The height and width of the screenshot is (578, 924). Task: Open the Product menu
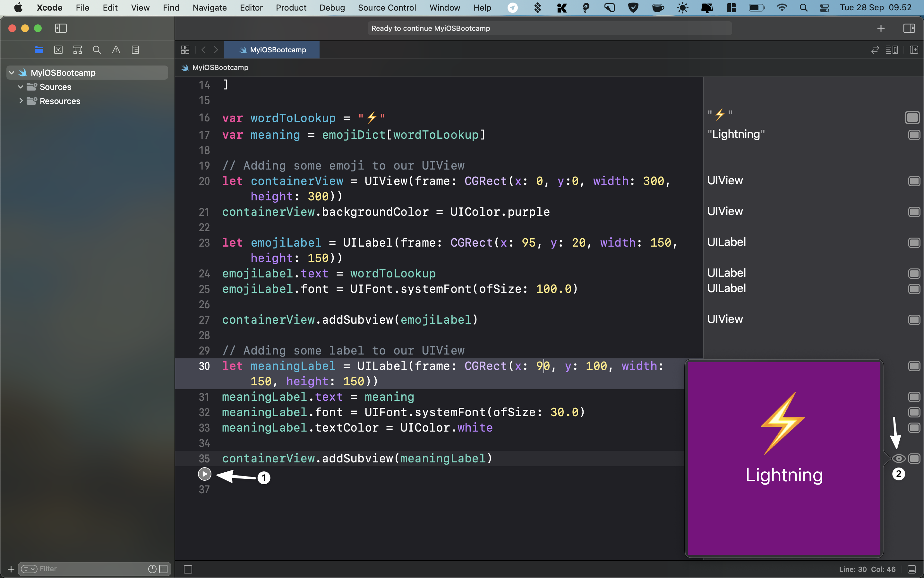click(x=291, y=8)
